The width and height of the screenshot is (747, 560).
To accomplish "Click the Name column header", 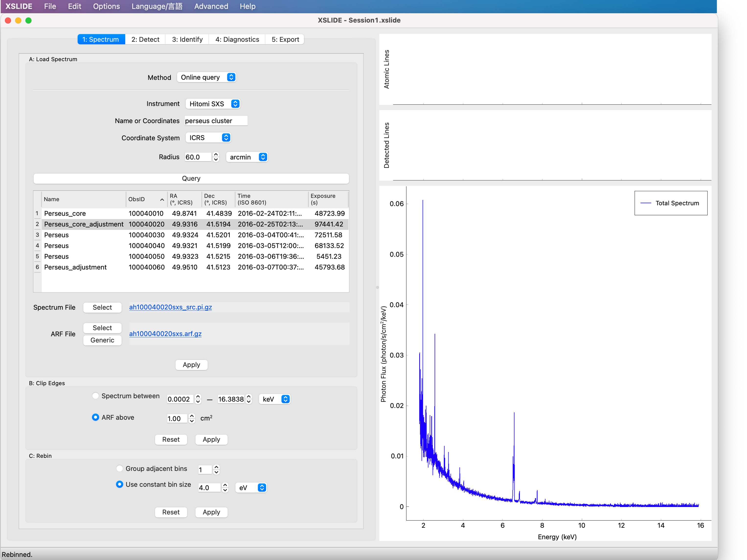I will coord(83,199).
